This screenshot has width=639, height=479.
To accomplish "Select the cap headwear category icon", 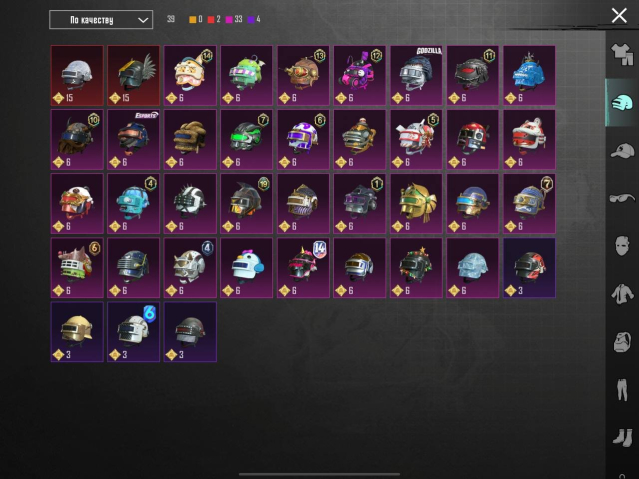I will coord(622,151).
